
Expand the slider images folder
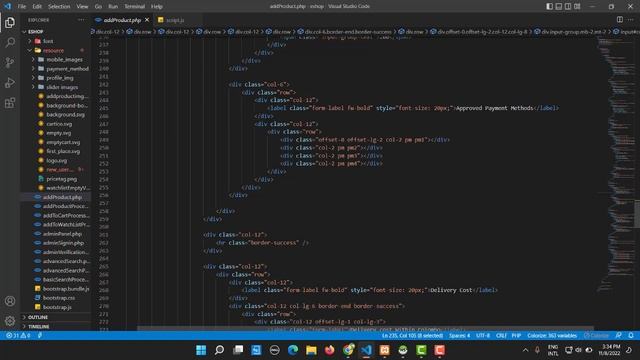point(56,87)
